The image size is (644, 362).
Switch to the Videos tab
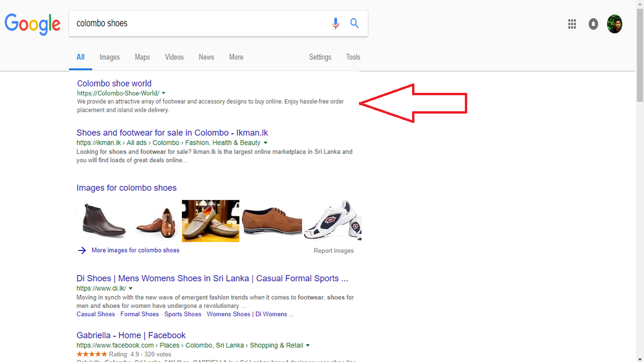tap(174, 57)
